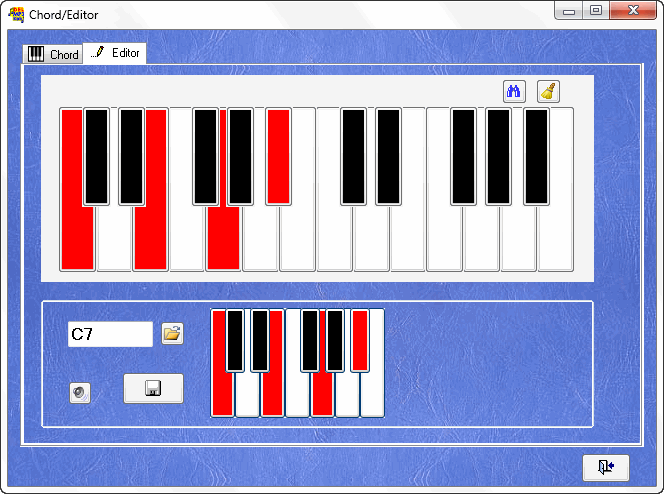Select the Editor tab
Image resolution: width=664 pixels, height=494 pixels.
click(x=115, y=53)
